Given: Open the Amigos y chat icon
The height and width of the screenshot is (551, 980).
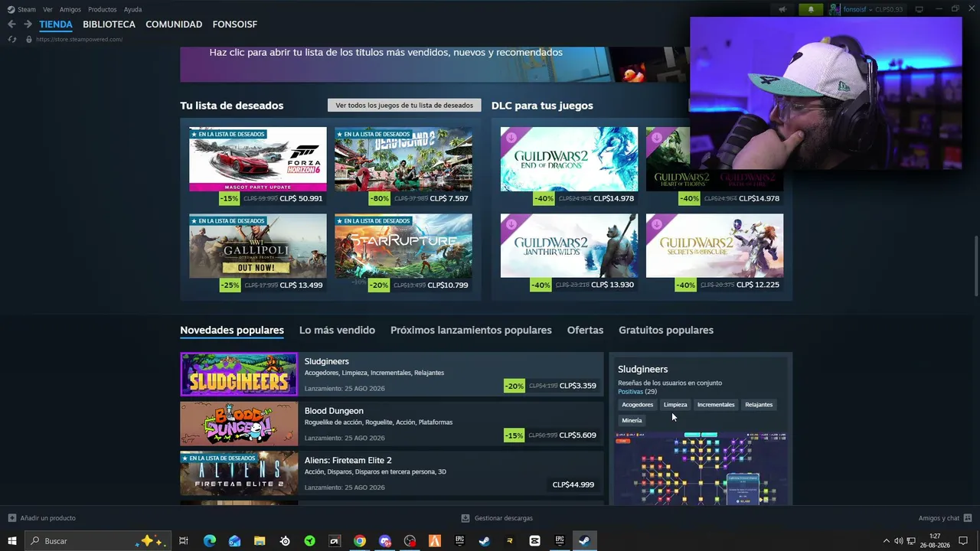Looking at the screenshot, I should click(968, 518).
